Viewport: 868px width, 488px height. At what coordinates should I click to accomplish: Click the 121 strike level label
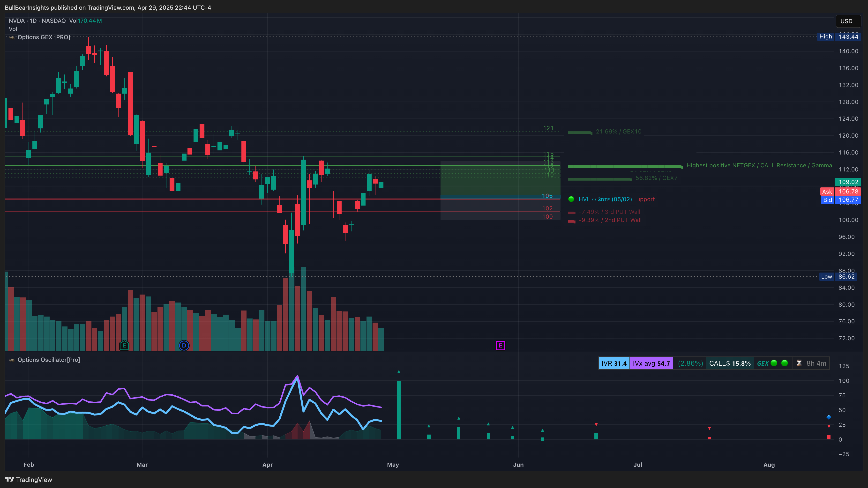(548, 128)
